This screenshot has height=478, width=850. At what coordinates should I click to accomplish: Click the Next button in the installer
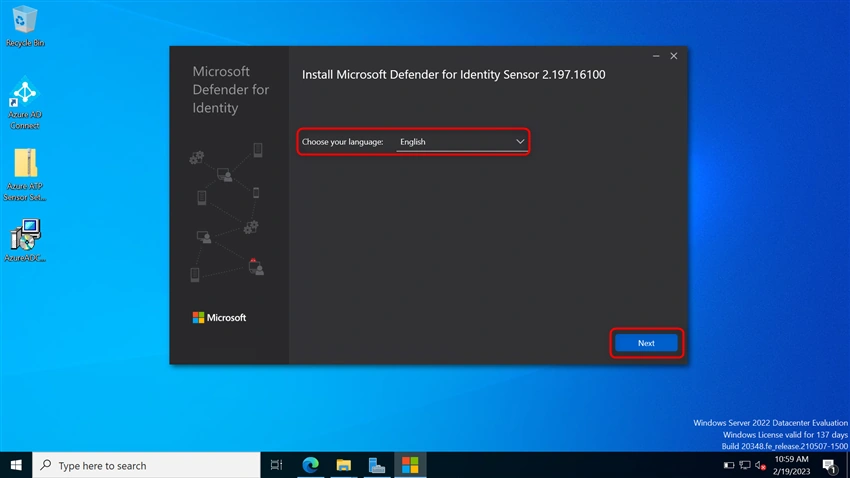tap(646, 343)
